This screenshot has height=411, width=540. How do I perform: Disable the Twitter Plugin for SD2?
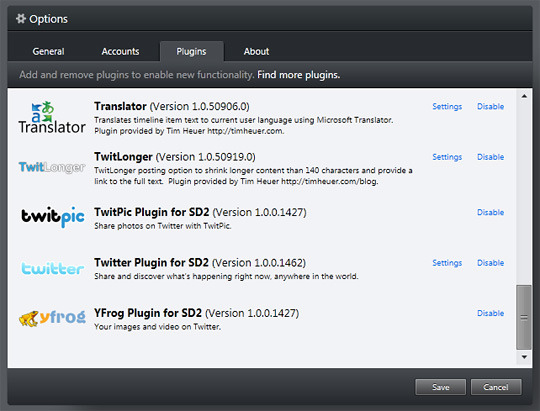tap(490, 263)
